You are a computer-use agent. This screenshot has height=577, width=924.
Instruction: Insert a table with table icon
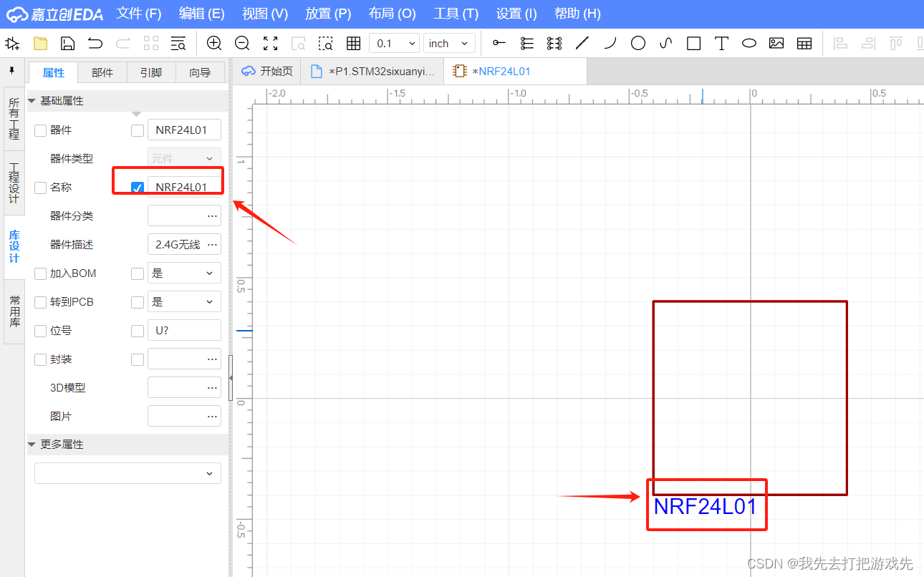pyautogui.click(x=804, y=44)
